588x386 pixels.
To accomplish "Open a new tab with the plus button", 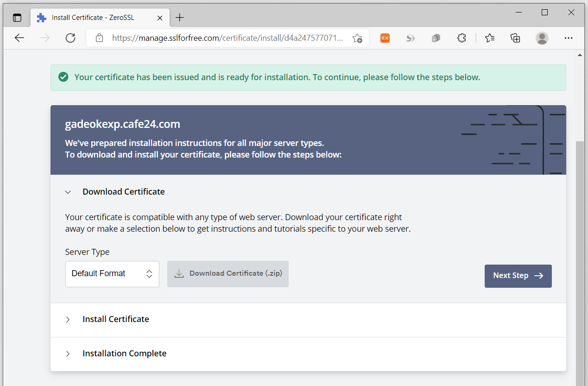I will pyautogui.click(x=180, y=18).
